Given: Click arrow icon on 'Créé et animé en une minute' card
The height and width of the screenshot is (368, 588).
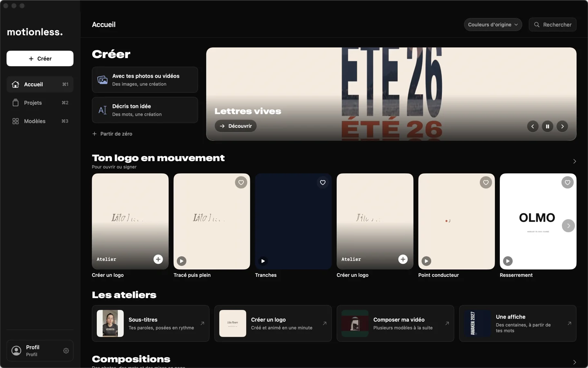Looking at the screenshot, I should pos(325,323).
